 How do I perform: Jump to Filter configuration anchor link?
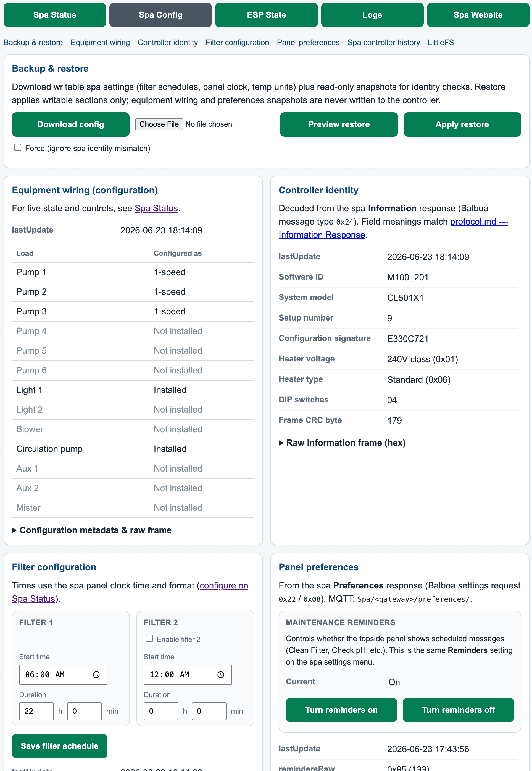click(x=237, y=42)
